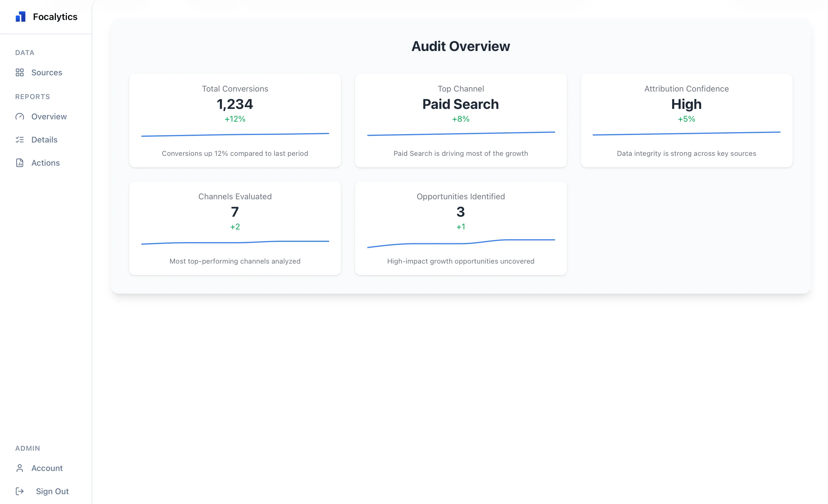Screen dimensions: 828x504
Task: Open the Total Conversions card
Action: pyautogui.click(x=235, y=121)
